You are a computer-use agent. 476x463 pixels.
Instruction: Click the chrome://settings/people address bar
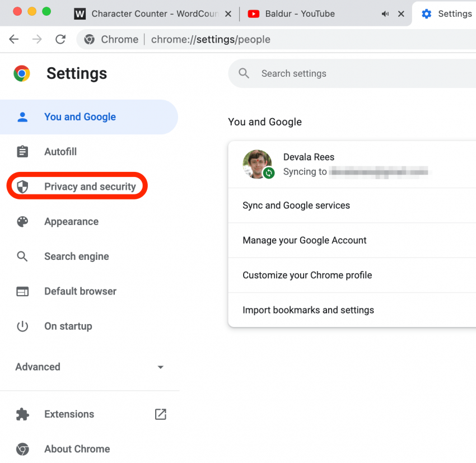276,39
